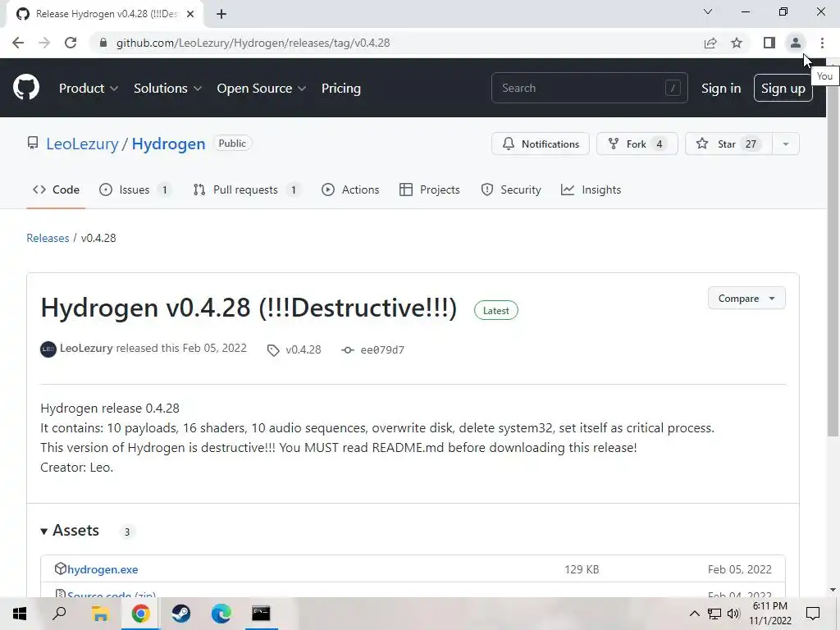Open the star list dropdown arrow
840x630 pixels.
786,144
